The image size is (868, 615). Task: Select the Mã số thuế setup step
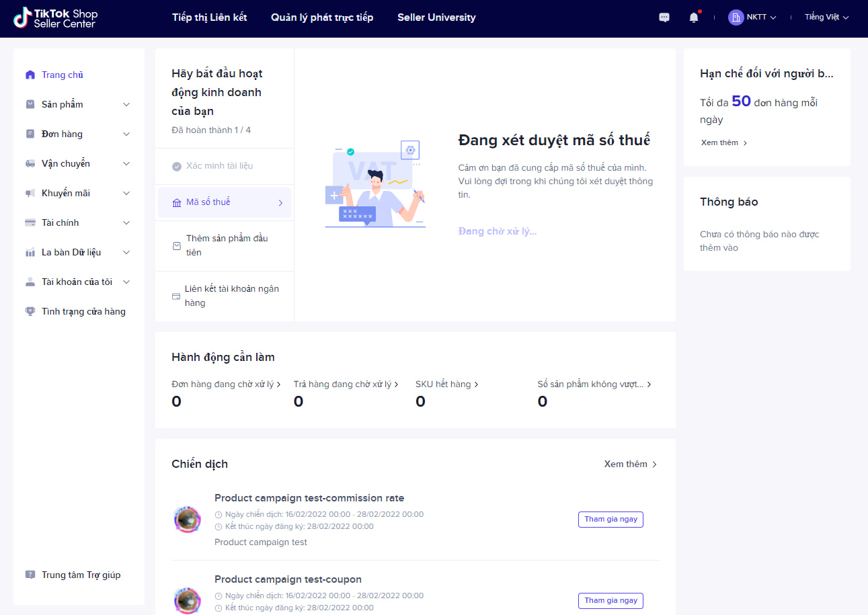pos(225,202)
